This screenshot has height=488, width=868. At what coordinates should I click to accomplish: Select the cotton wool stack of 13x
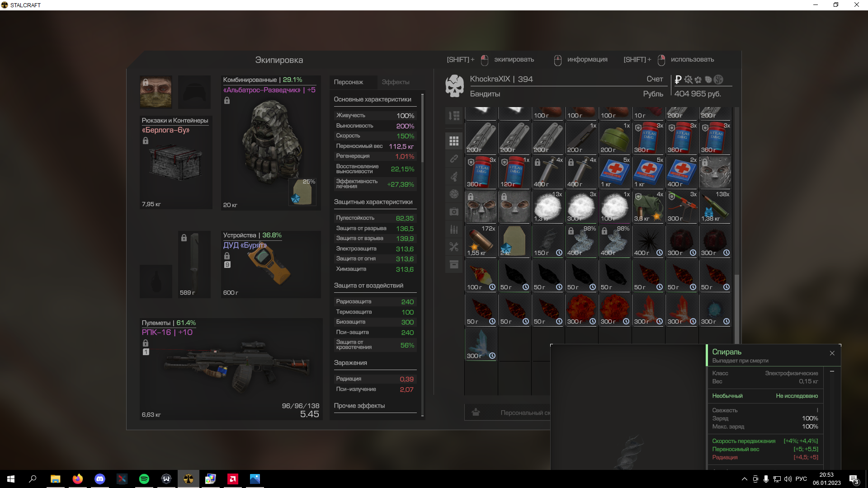547,206
